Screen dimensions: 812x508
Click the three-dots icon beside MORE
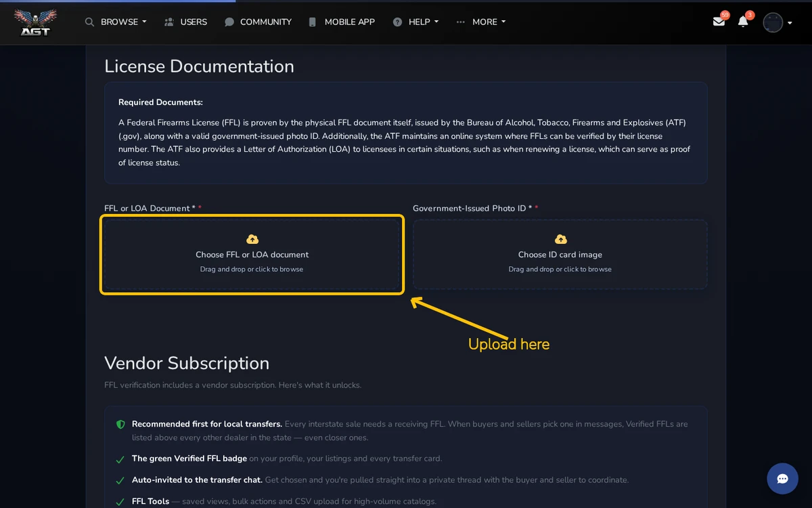(461, 22)
